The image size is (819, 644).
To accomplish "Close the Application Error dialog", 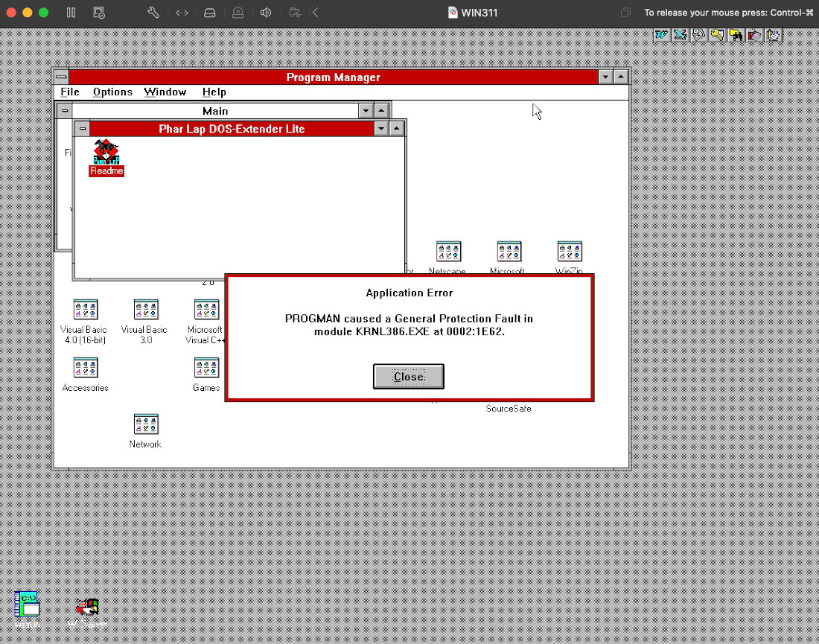I will (x=408, y=377).
